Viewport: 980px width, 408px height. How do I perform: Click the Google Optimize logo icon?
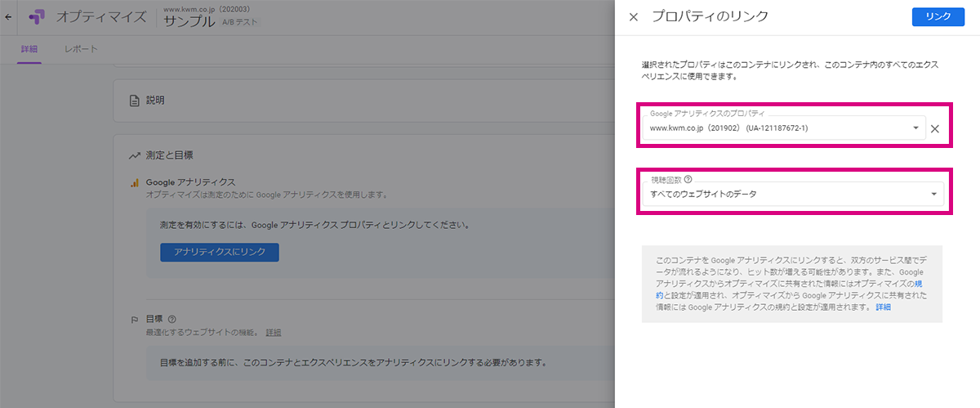(37, 16)
